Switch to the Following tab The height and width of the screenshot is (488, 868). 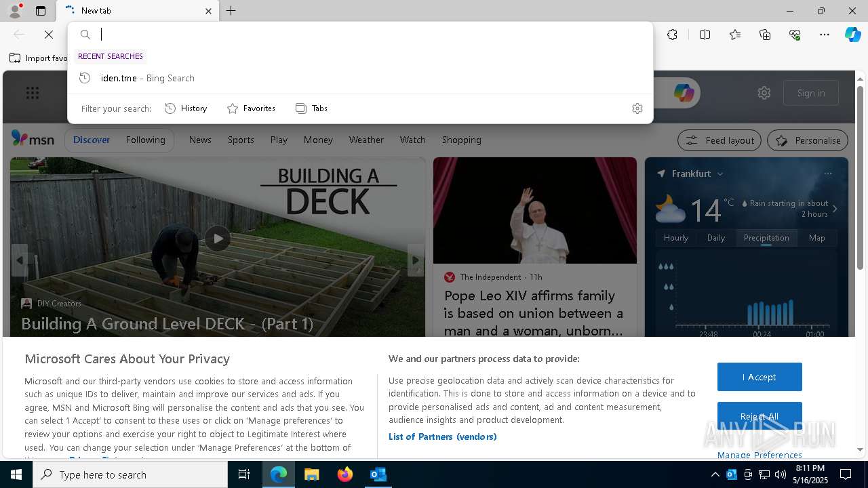[145, 140]
